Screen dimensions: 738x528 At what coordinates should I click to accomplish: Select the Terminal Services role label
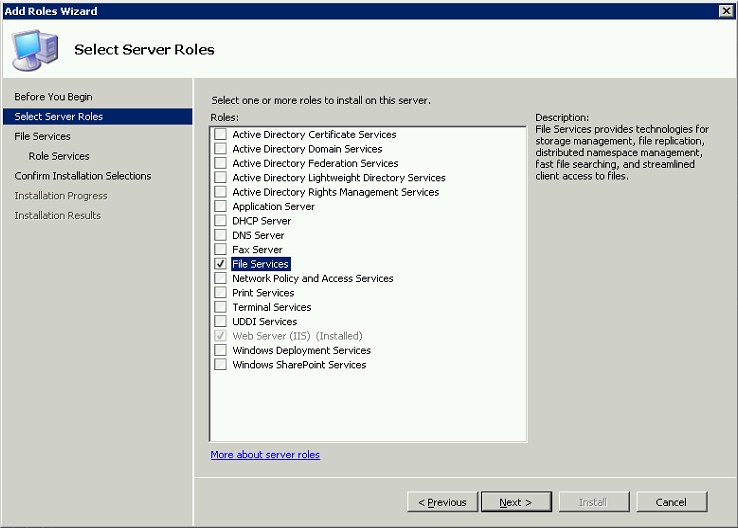[x=272, y=307]
